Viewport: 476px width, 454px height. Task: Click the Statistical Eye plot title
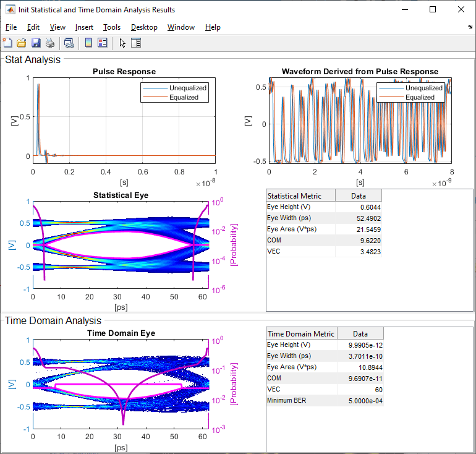pos(121,195)
